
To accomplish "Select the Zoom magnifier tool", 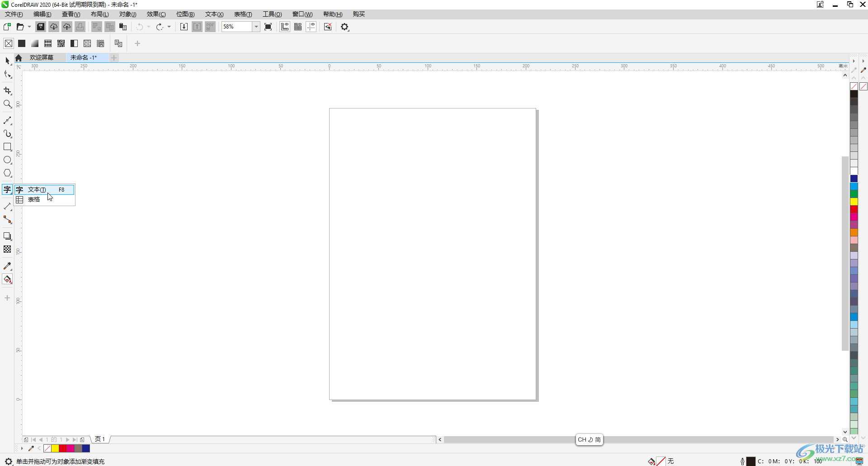I will click(7, 104).
